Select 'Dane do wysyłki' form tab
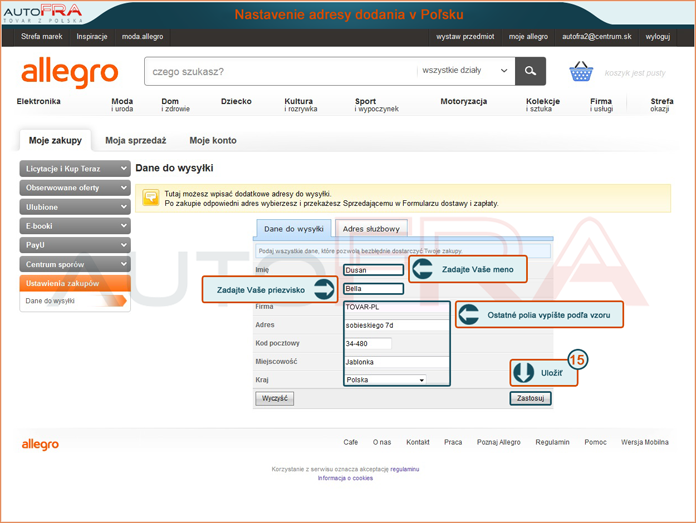Viewport: 696px width, 523px height. pos(294,229)
